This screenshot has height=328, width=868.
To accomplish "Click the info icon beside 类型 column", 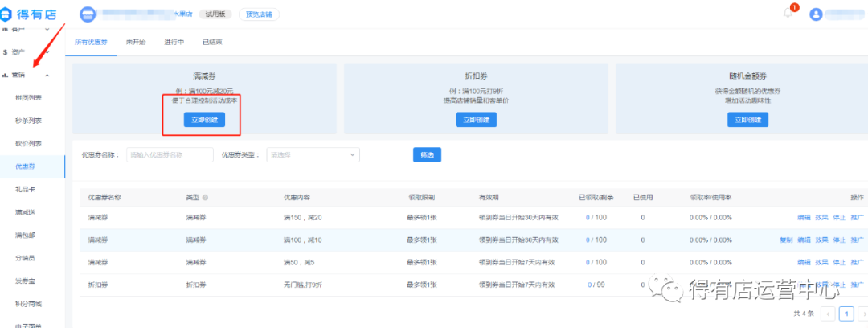I will tap(206, 197).
